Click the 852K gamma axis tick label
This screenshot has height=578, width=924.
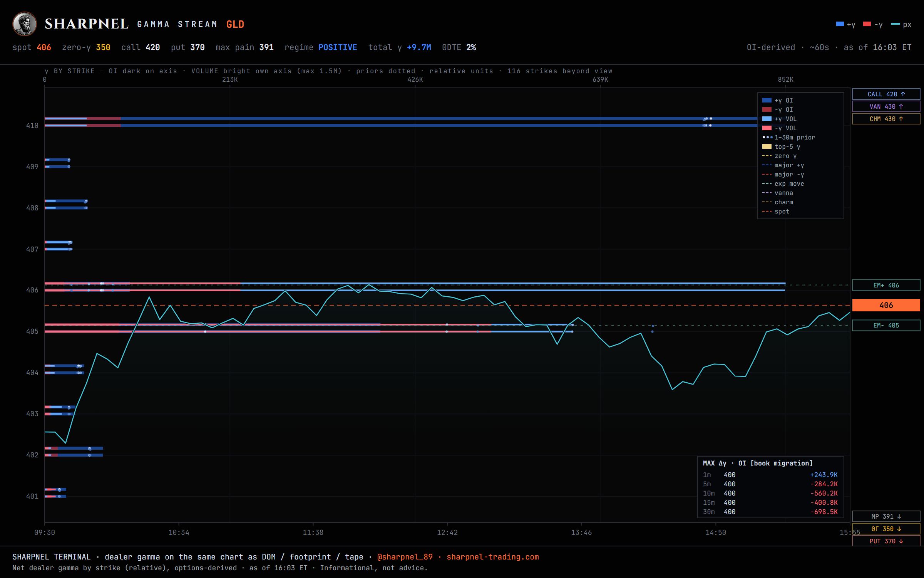pyautogui.click(x=785, y=79)
